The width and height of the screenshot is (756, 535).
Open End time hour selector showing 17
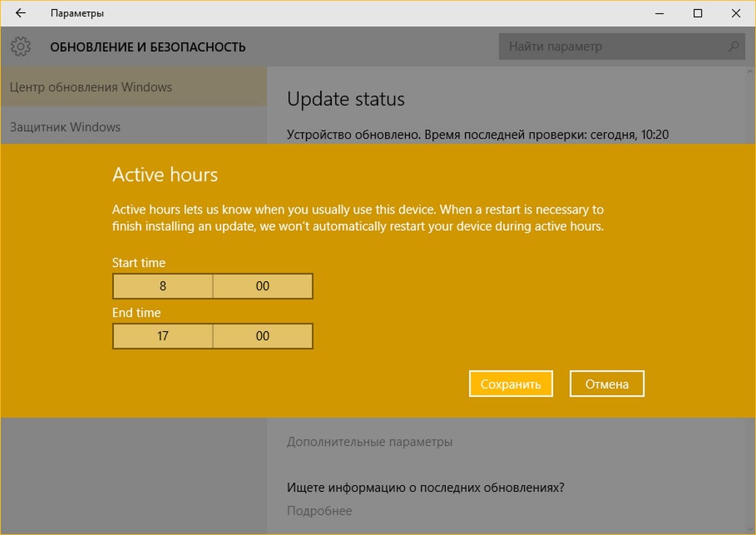pos(163,336)
